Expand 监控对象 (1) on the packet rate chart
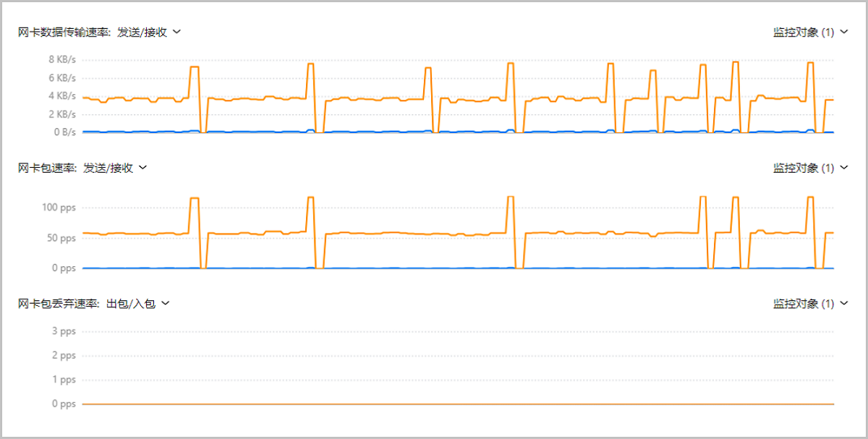Image resolution: width=868 pixels, height=439 pixels. (x=804, y=168)
